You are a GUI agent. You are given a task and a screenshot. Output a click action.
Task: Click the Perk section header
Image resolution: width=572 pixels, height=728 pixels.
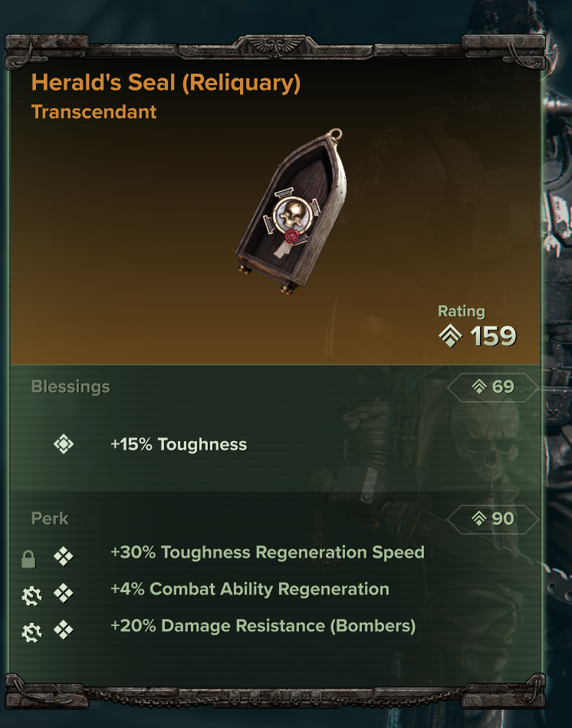50,519
